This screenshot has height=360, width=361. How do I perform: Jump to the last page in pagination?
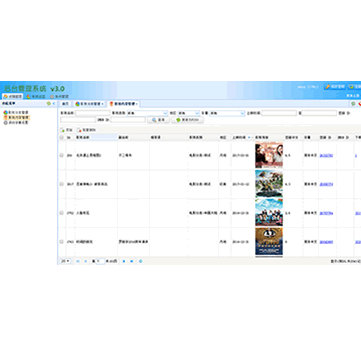click(132, 261)
